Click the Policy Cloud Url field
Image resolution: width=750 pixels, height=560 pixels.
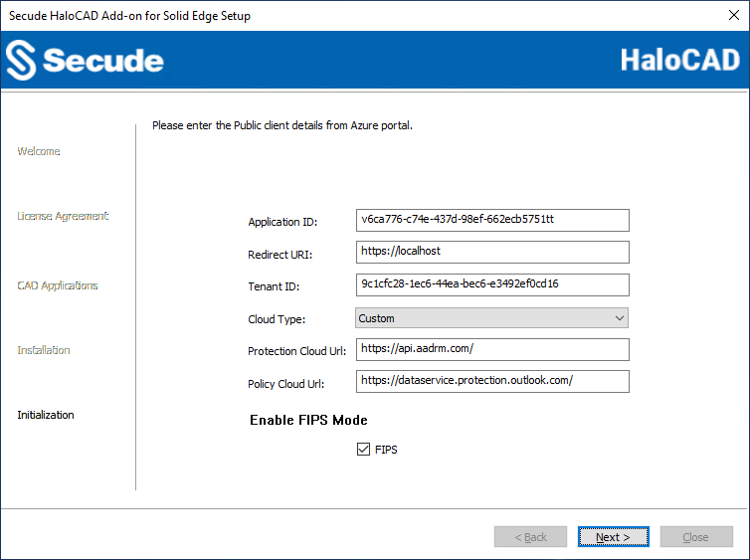click(492, 381)
